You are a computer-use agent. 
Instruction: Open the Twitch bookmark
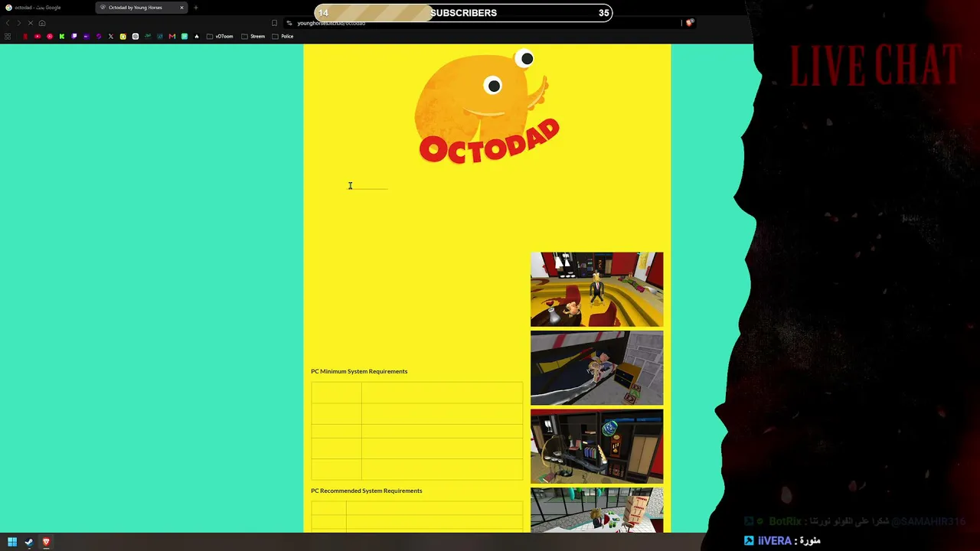pyautogui.click(x=74, y=36)
